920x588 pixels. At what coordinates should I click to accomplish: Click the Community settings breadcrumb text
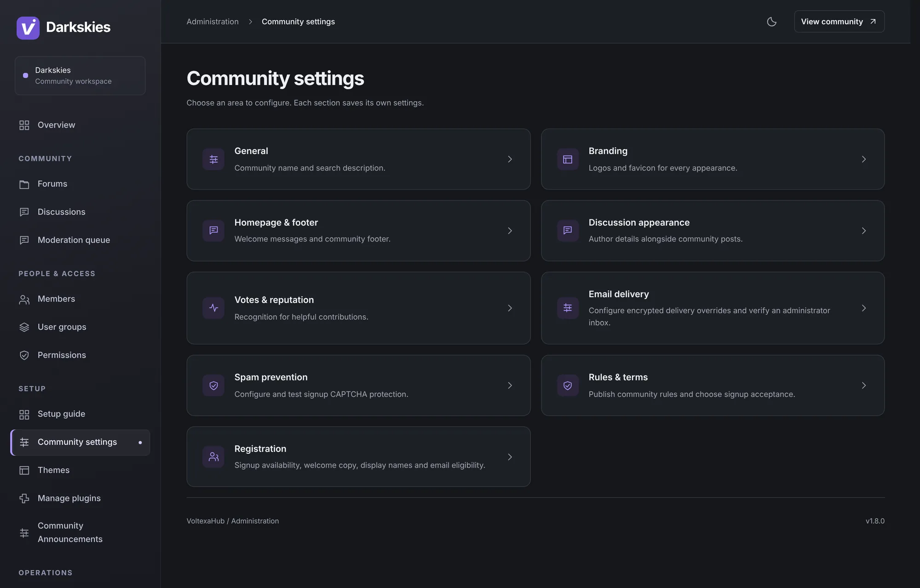(x=298, y=22)
